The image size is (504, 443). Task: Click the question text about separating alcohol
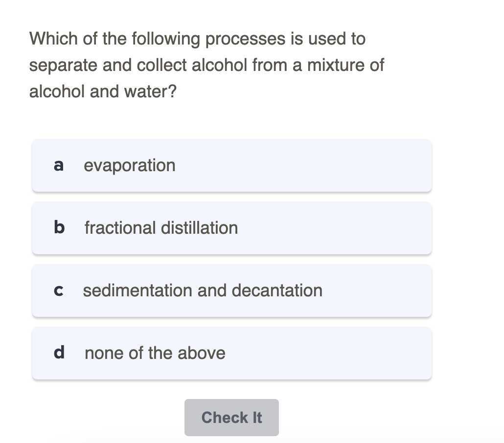click(206, 65)
